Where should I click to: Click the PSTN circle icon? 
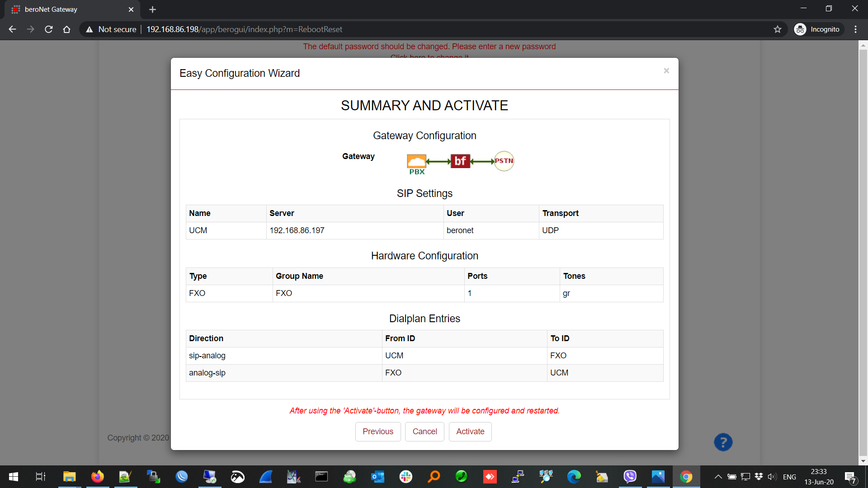(x=504, y=161)
